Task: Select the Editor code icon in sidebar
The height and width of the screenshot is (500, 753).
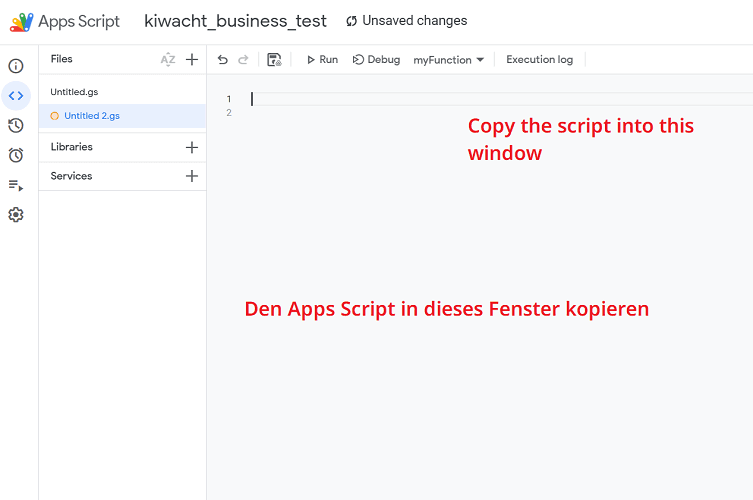Action: (x=16, y=96)
